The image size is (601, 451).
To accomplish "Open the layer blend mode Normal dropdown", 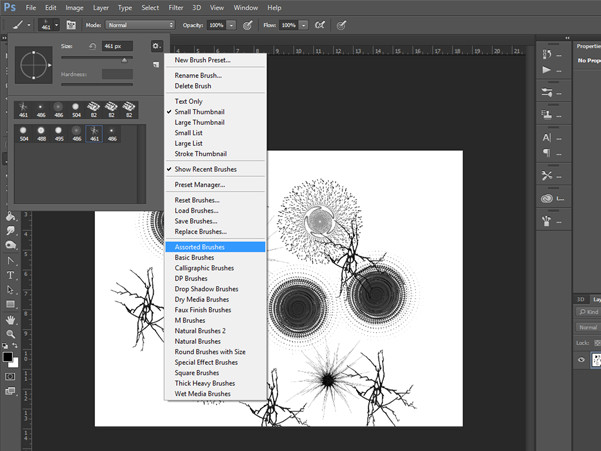I will [589, 328].
